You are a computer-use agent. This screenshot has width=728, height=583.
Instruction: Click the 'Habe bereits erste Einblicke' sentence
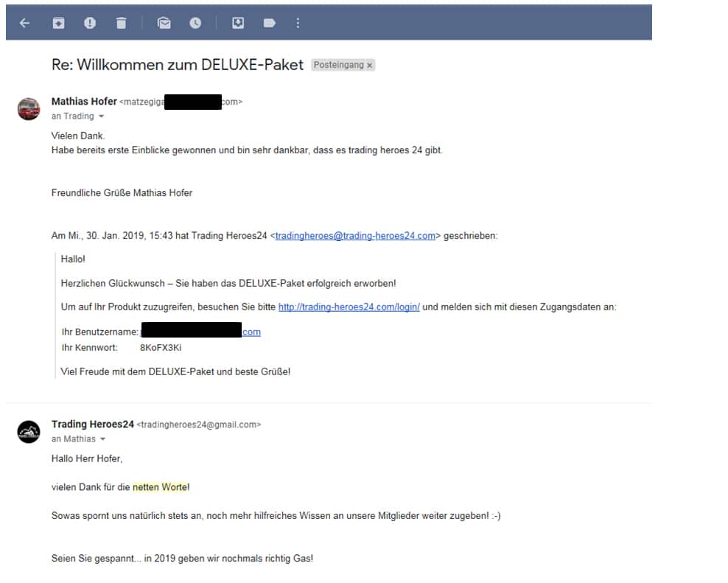click(x=247, y=150)
